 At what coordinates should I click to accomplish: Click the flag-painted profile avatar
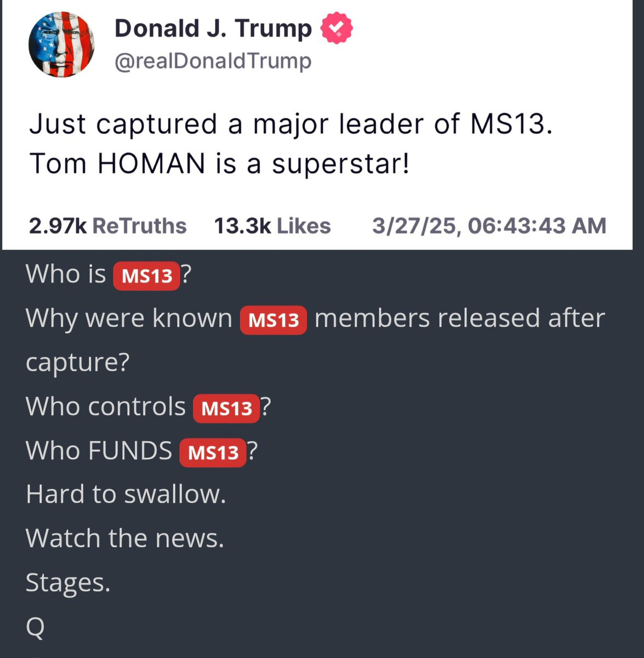point(61,44)
